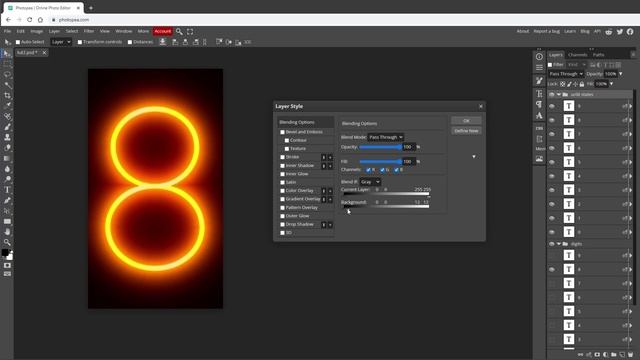Image resolution: width=640 pixels, height=360 pixels.
Task: Select the Brush tool
Action: pos(7,127)
